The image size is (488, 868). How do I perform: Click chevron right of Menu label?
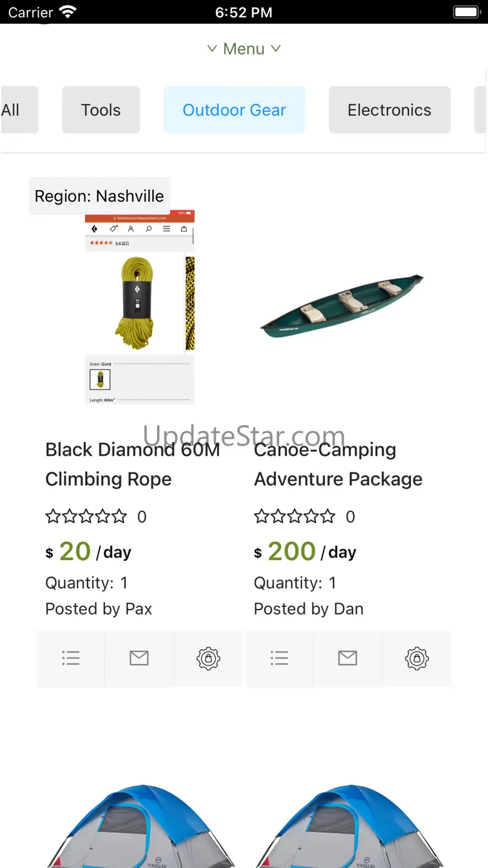[x=276, y=49]
